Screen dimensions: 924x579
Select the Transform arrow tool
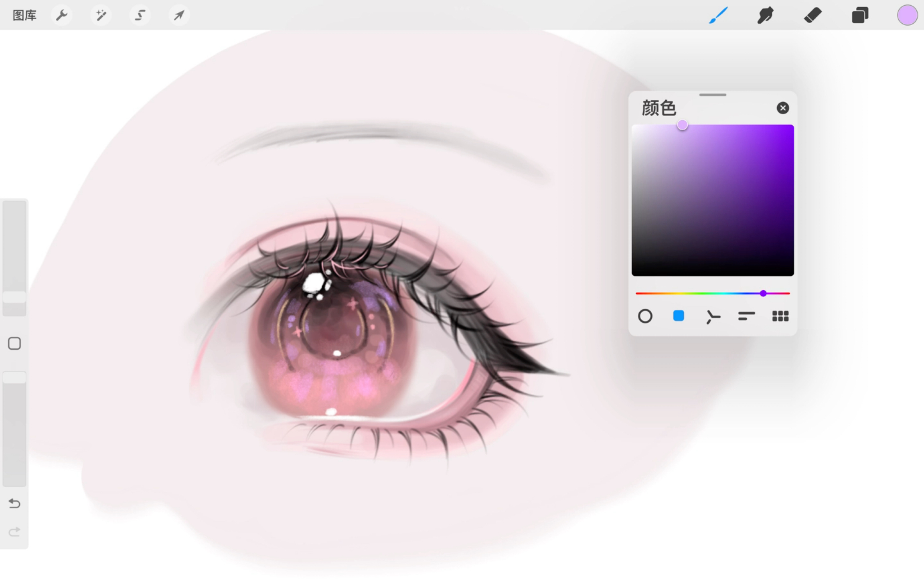pyautogui.click(x=179, y=15)
